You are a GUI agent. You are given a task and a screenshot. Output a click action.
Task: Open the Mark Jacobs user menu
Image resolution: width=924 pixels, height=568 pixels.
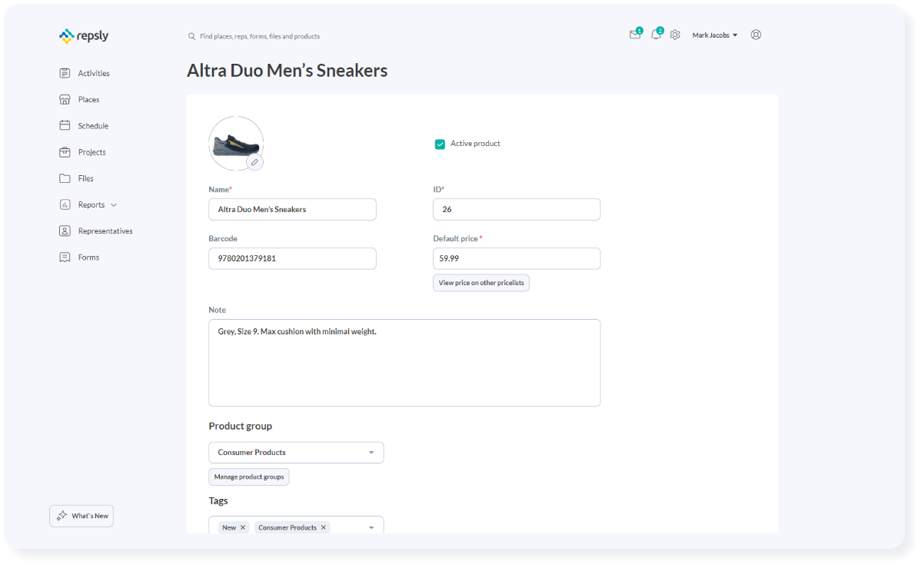click(x=714, y=35)
